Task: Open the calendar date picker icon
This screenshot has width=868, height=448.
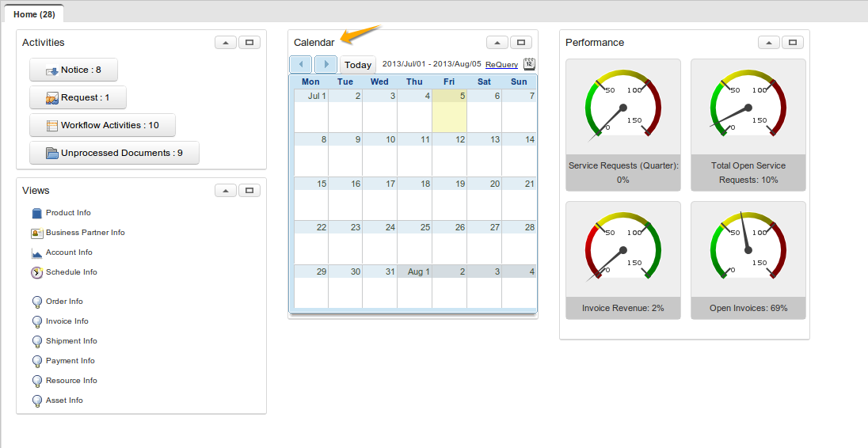Action: click(529, 64)
